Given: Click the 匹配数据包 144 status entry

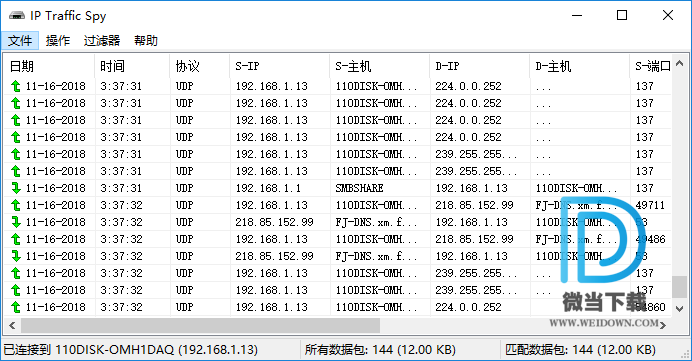Looking at the screenshot, I should [580, 350].
